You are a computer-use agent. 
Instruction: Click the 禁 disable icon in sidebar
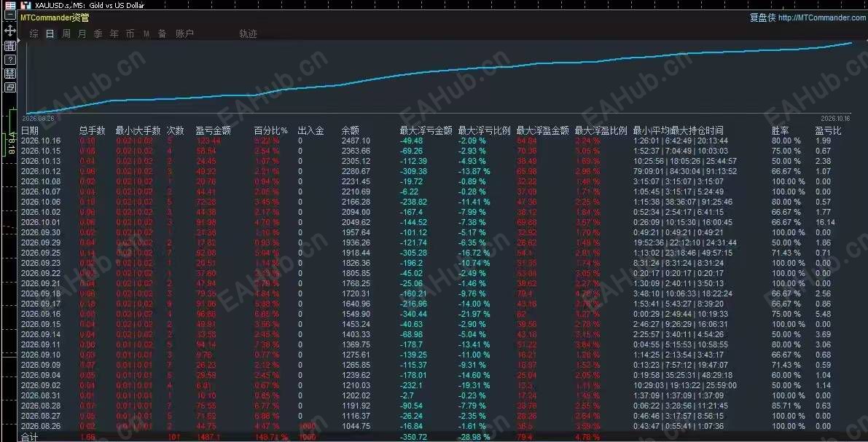[x=10, y=74]
